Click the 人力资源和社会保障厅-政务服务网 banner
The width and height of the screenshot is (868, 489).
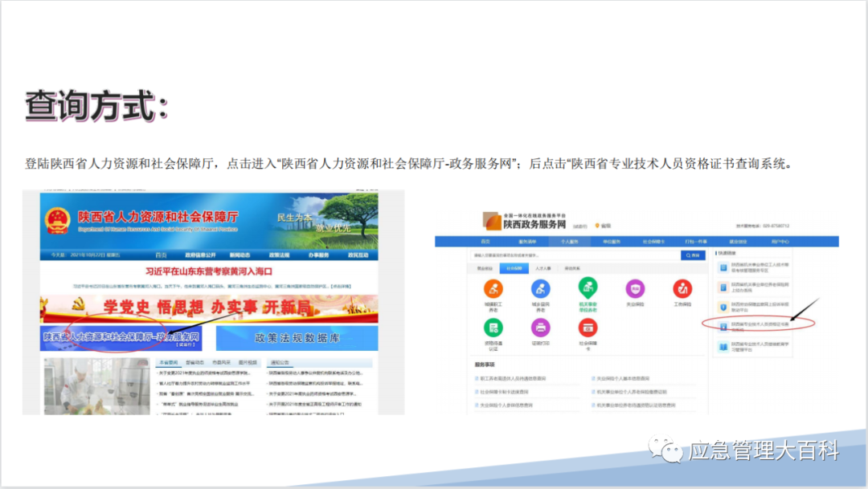[x=121, y=338]
